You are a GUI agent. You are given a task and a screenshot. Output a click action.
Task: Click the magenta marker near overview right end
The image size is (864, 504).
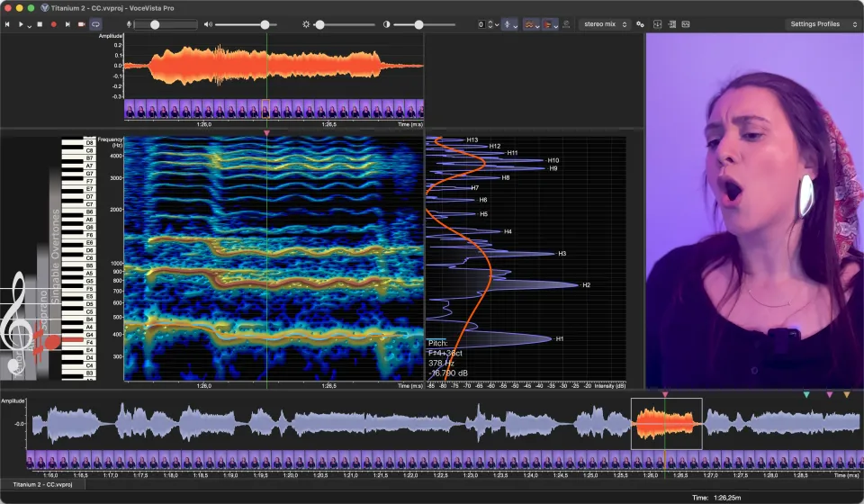pos(829,394)
